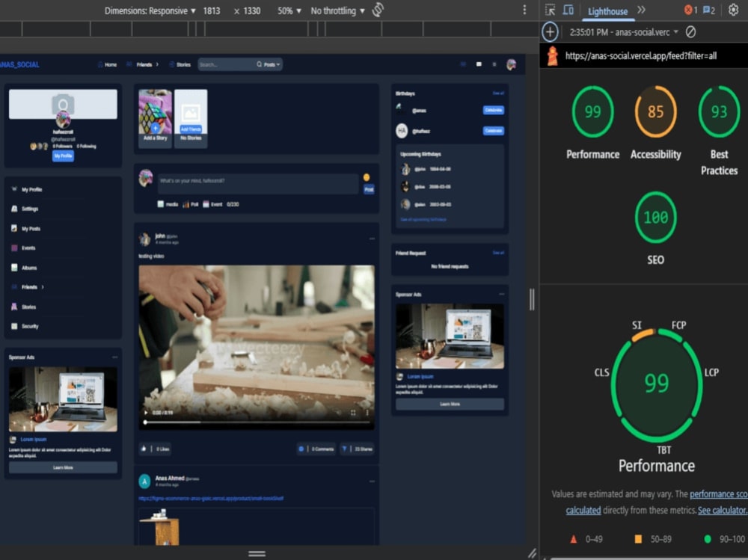The height and width of the screenshot is (560, 748).
Task: Celebrate @anas's birthday
Action: (493, 110)
